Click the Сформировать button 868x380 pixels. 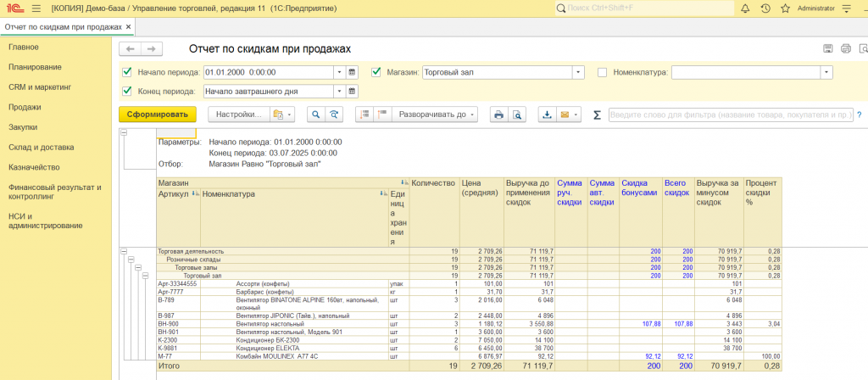(158, 115)
